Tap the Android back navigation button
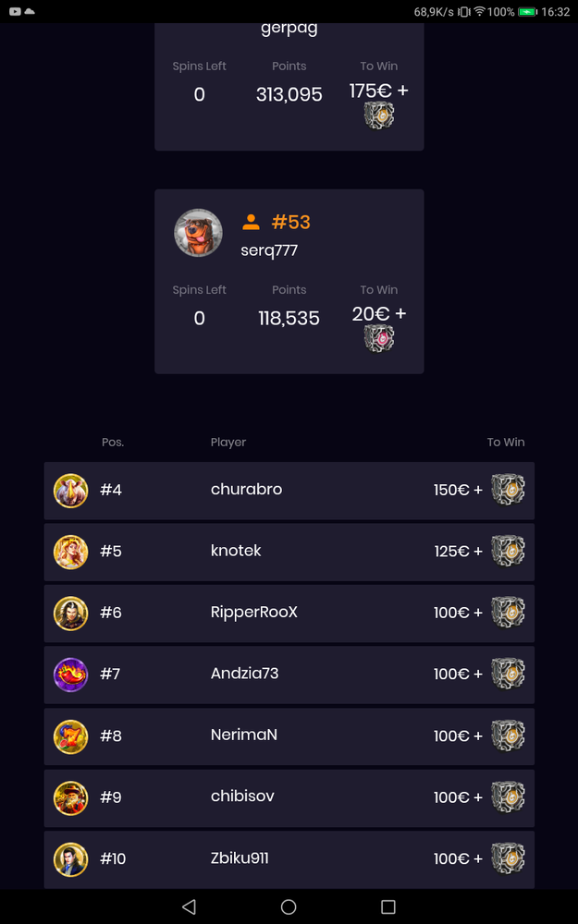Screen dimensions: 578x924 coord(189,906)
